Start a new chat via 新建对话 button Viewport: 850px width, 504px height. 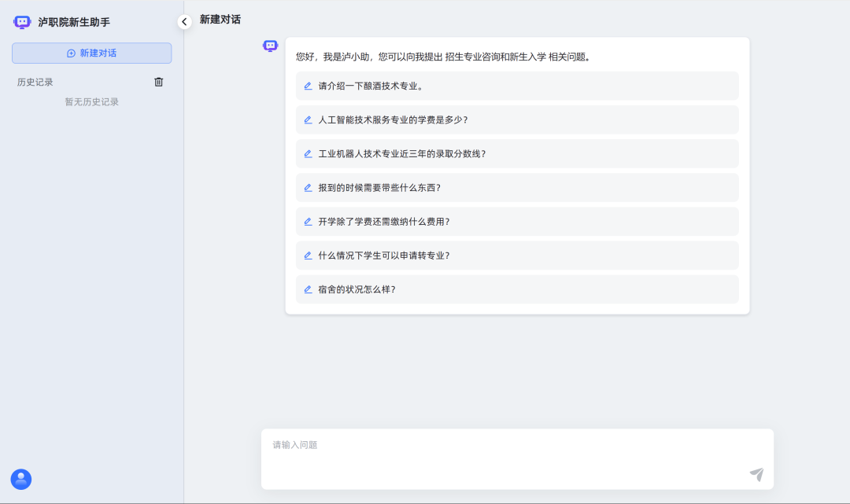(x=91, y=53)
